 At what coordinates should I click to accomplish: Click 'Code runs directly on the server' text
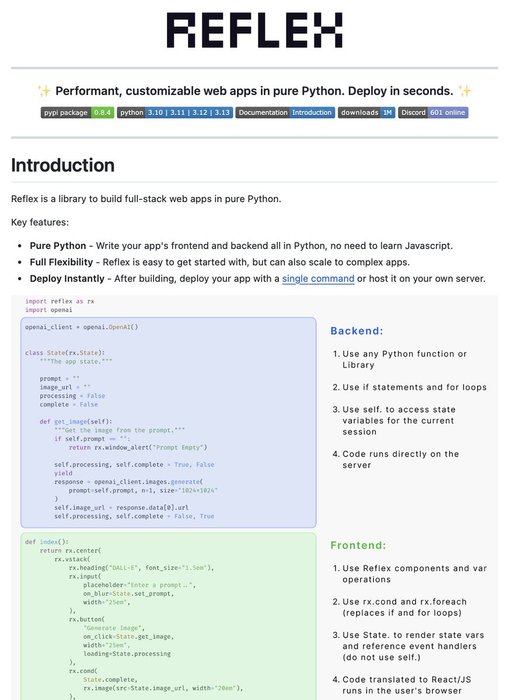(x=401, y=459)
